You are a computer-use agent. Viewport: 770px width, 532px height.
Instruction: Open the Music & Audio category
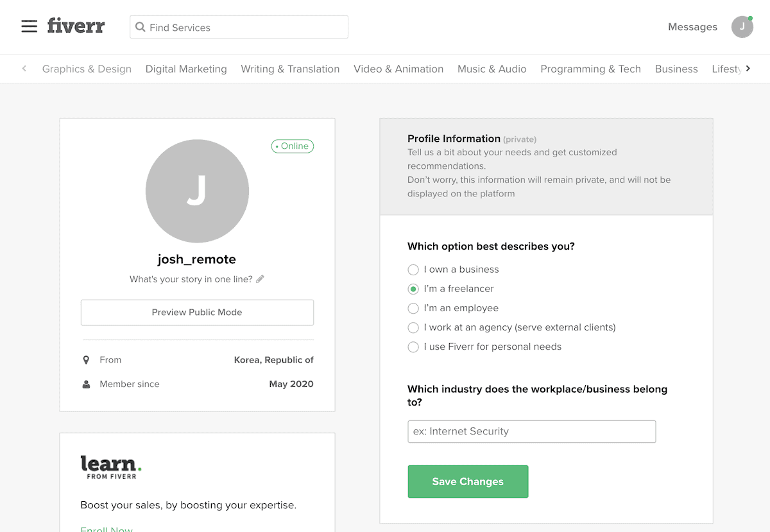492,69
